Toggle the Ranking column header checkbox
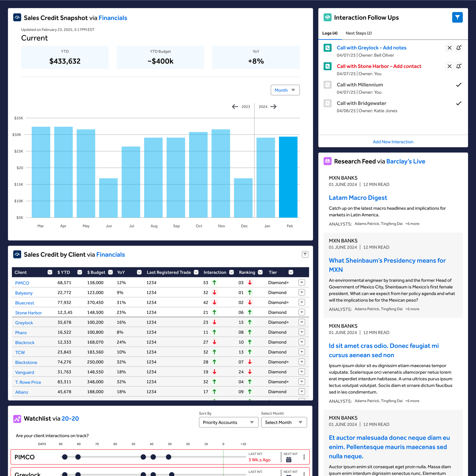 [x=260, y=272]
